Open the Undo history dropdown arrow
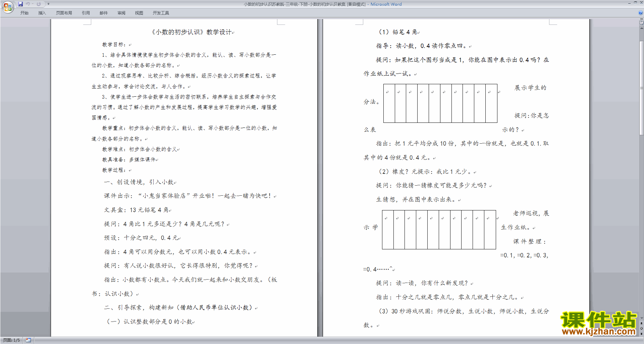The image size is (644, 344). (x=33, y=4)
